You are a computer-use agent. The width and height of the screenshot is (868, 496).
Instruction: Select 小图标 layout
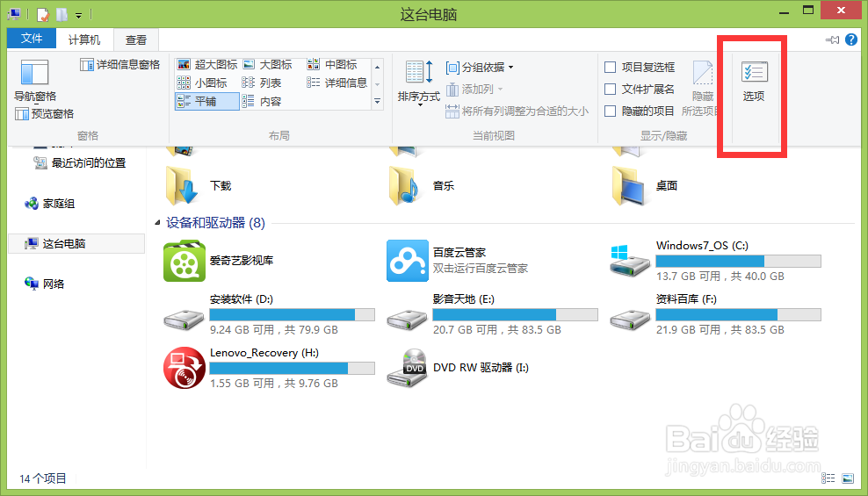202,83
